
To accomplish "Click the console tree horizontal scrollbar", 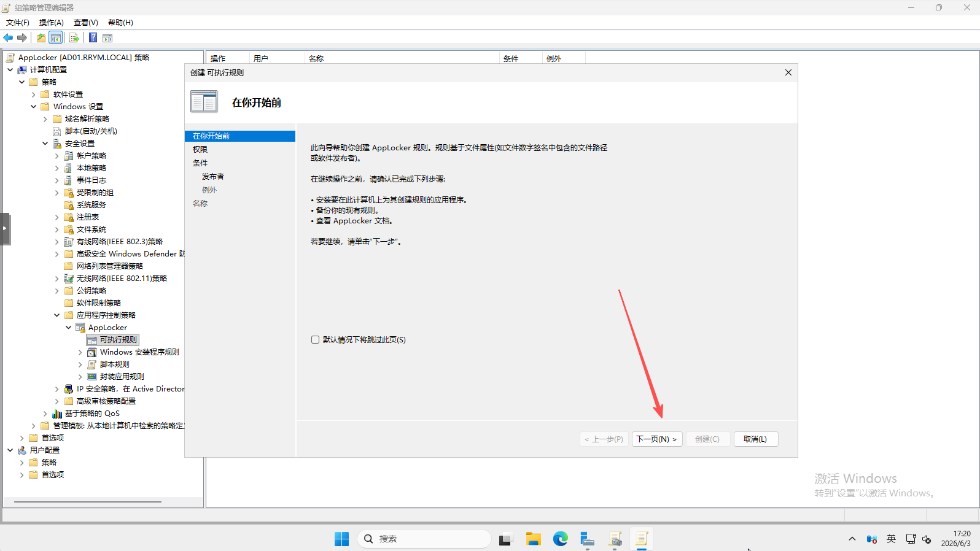I will [x=88, y=502].
